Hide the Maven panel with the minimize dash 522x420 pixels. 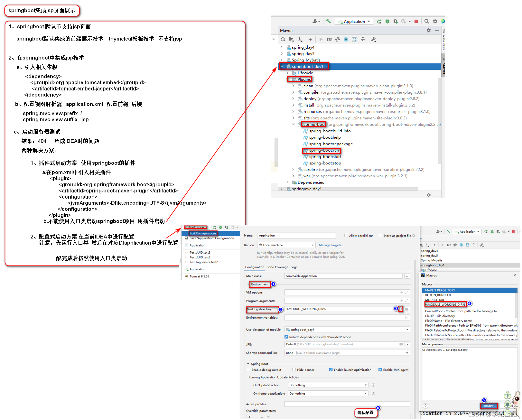tap(437, 30)
